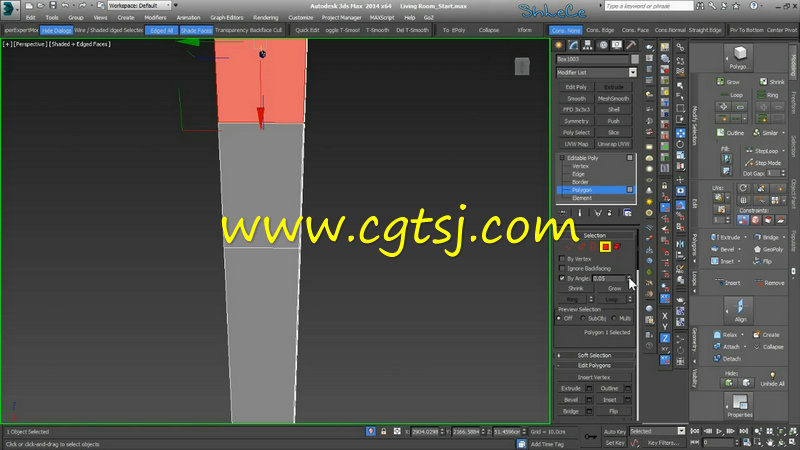The image size is (800, 450).
Task: Open Extrude settings box in Edit Polygons
Action: [x=589, y=389]
